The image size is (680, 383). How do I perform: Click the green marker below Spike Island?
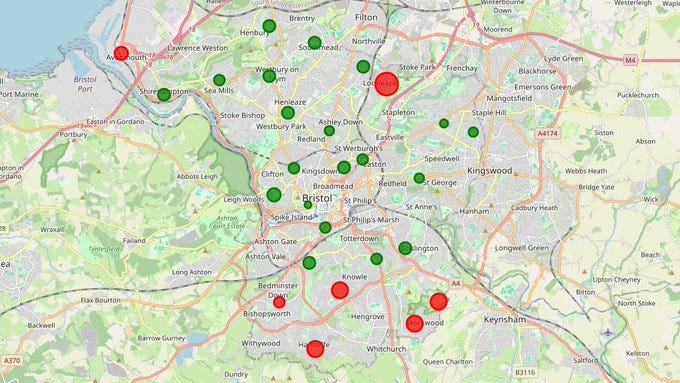tap(325, 227)
